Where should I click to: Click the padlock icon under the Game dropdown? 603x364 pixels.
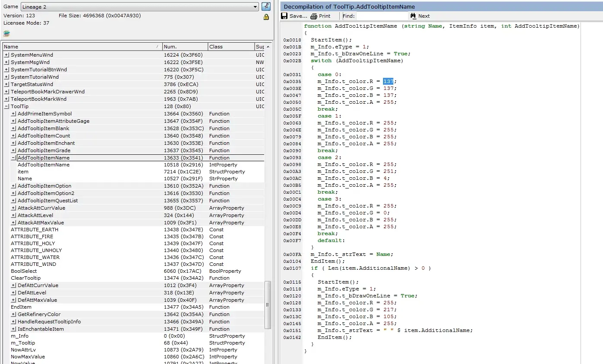pyautogui.click(x=266, y=17)
